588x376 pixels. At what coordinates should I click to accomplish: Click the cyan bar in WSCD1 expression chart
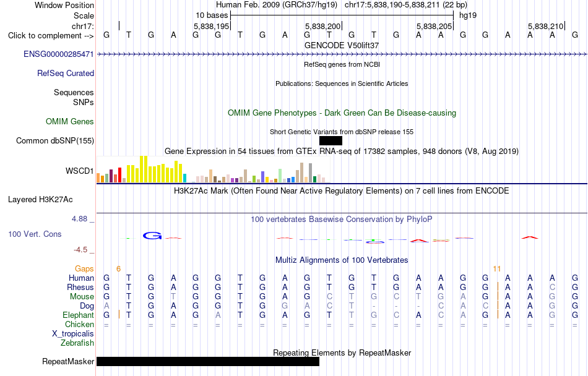(x=185, y=178)
